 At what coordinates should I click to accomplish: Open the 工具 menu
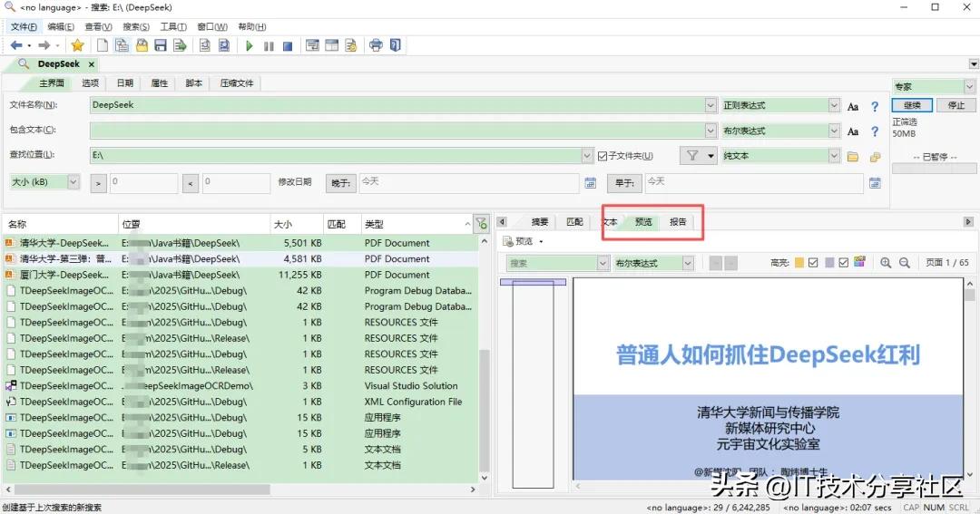coord(173,27)
